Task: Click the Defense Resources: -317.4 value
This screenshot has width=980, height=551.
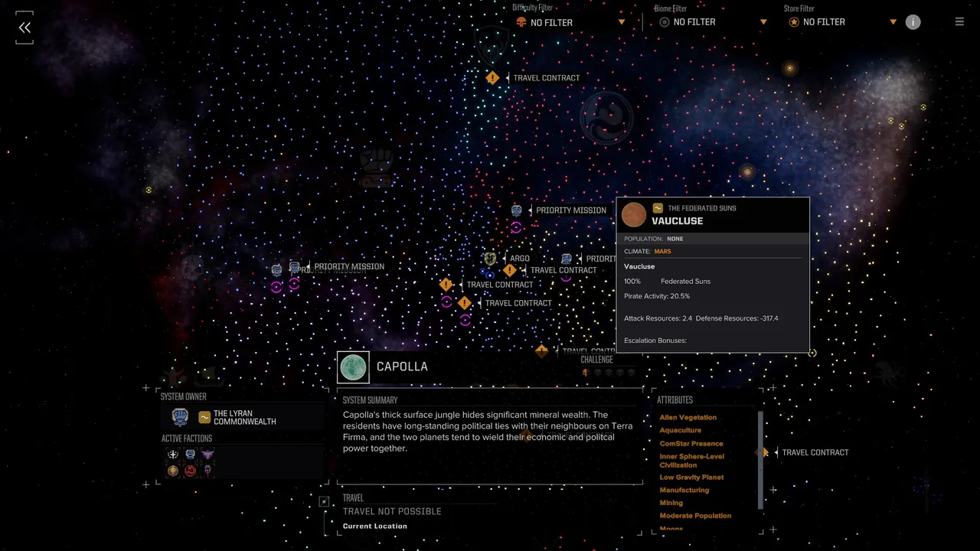Action: tap(737, 318)
